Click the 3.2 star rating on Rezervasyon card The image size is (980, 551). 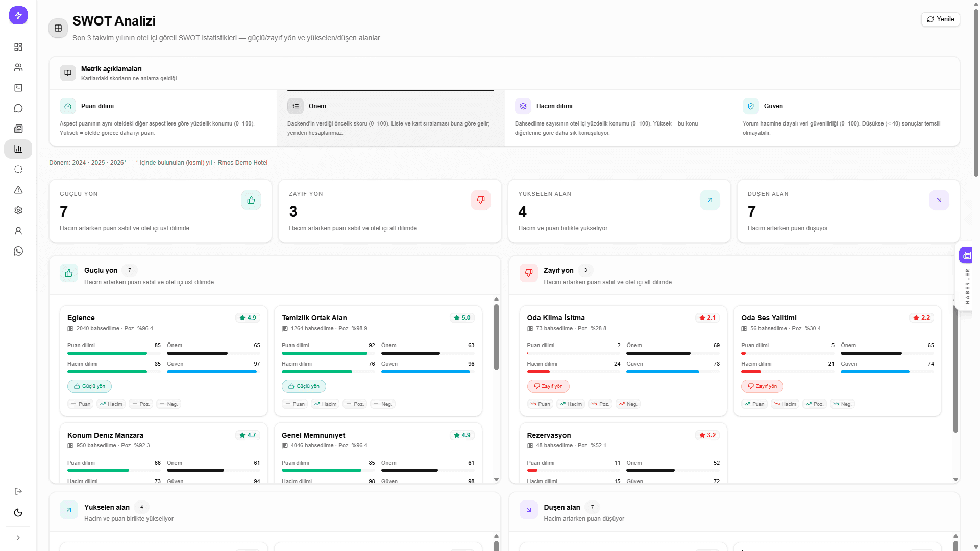pos(707,435)
